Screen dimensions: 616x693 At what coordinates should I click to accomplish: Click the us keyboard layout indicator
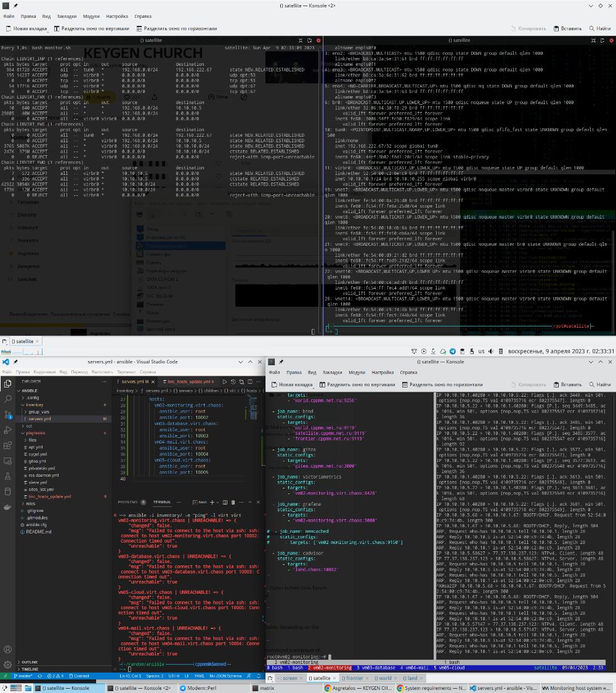coord(481,351)
